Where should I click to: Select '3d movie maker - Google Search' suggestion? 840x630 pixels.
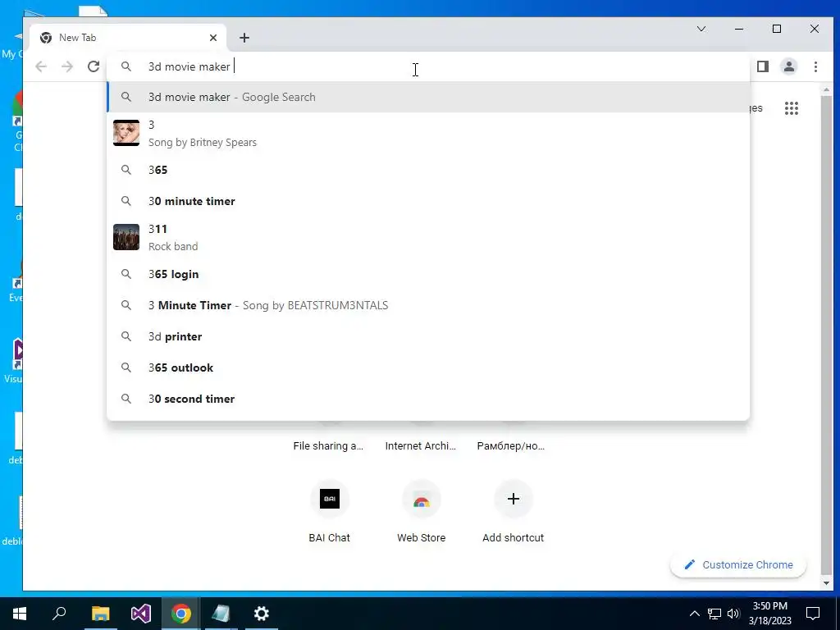pos(428,97)
